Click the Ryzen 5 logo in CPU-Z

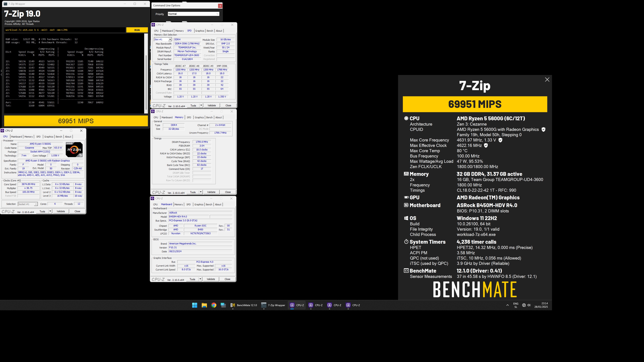click(74, 149)
